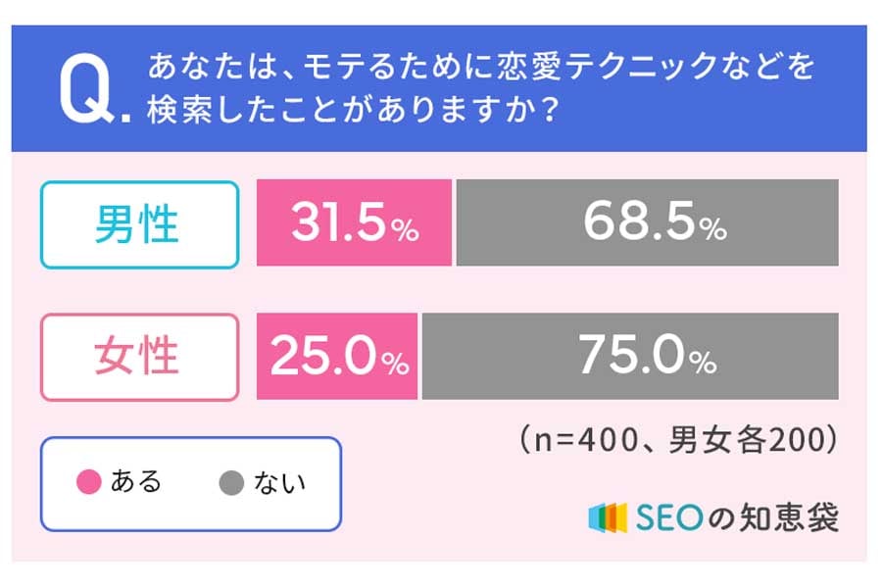Select the pink 25.0% bar segment
The image size is (882, 588).
click(x=337, y=357)
